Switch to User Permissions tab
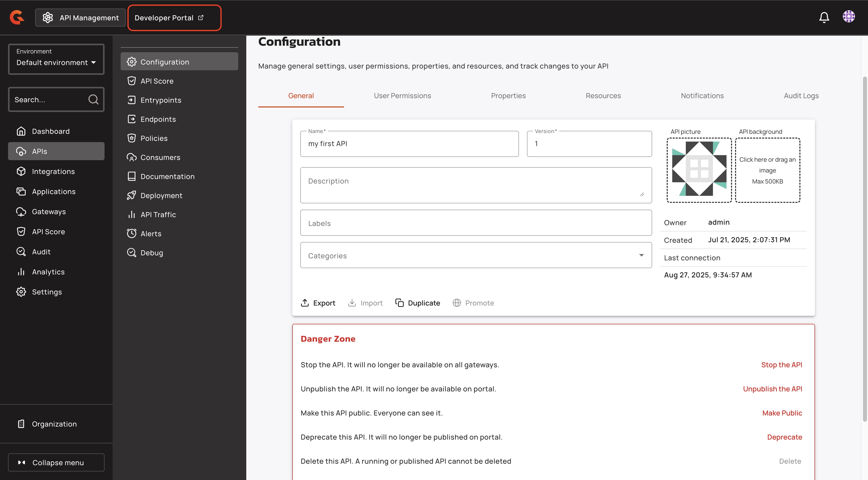The width and height of the screenshot is (868, 480). [x=402, y=96]
